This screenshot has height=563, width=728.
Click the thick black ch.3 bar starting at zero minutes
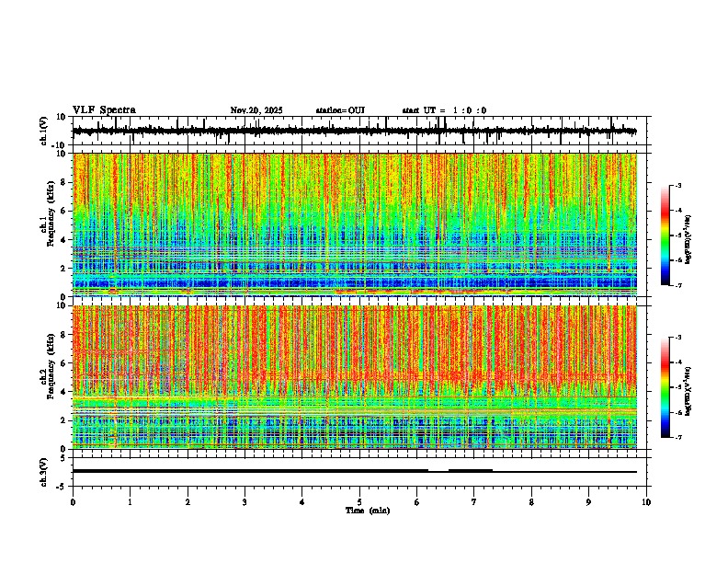coord(250,471)
